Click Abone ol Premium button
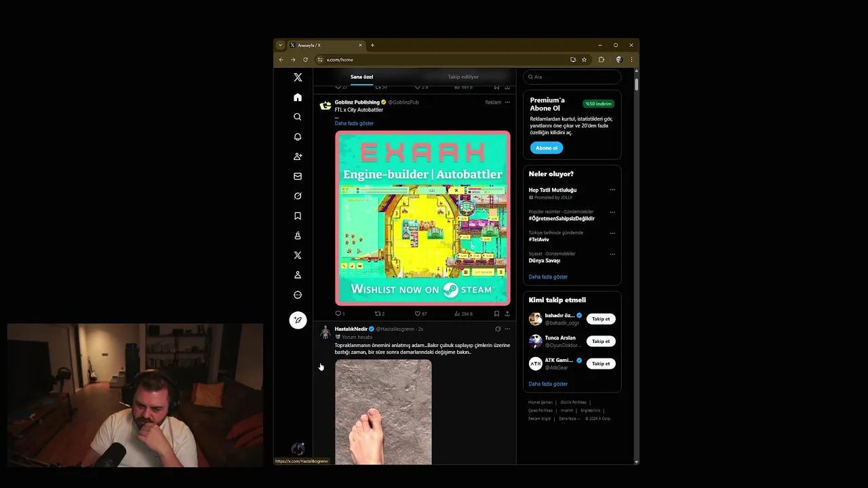Viewport: 868px width, 488px height. pyautogui.click(x=547, y=148)
